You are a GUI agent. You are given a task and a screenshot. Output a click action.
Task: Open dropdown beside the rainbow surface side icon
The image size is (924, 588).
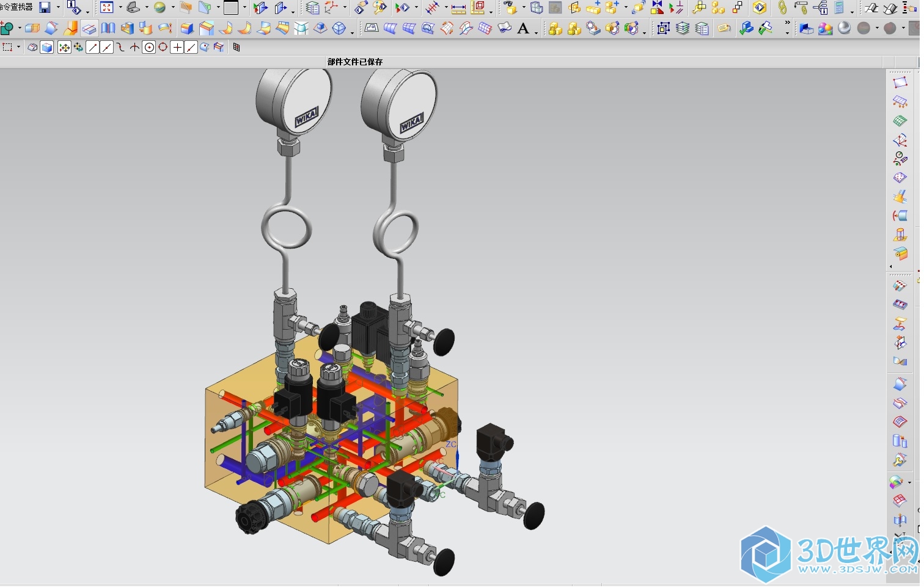(910, 483)
